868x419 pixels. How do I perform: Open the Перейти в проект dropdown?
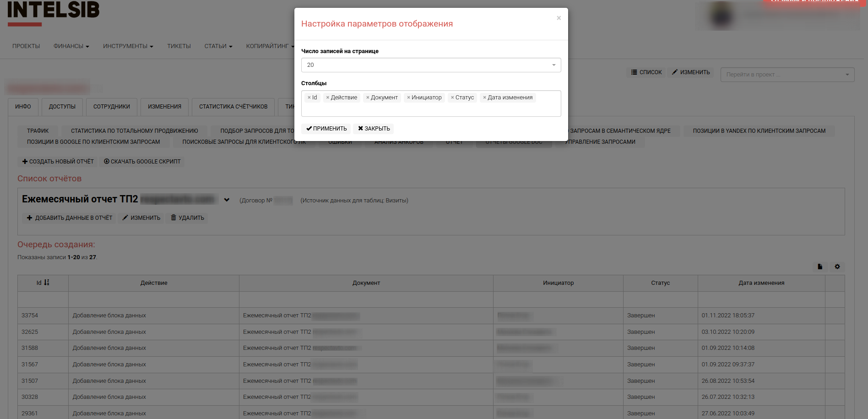click(x=787, y=75)
